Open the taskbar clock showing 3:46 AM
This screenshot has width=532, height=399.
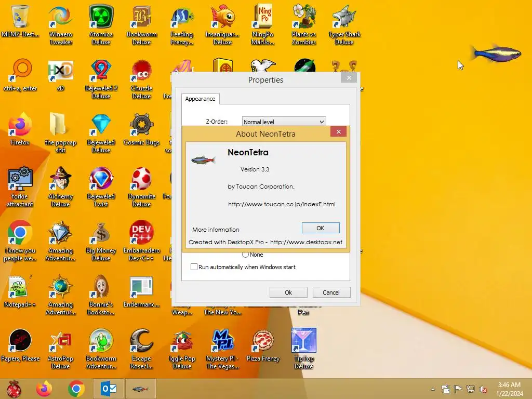(x=509, y=389)
